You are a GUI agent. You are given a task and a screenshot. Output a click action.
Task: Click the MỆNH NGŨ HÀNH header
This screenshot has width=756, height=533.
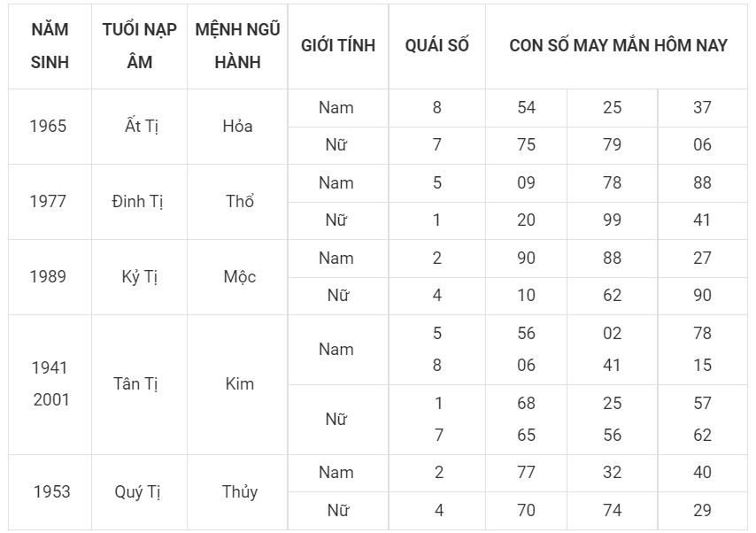pos(237,46)
